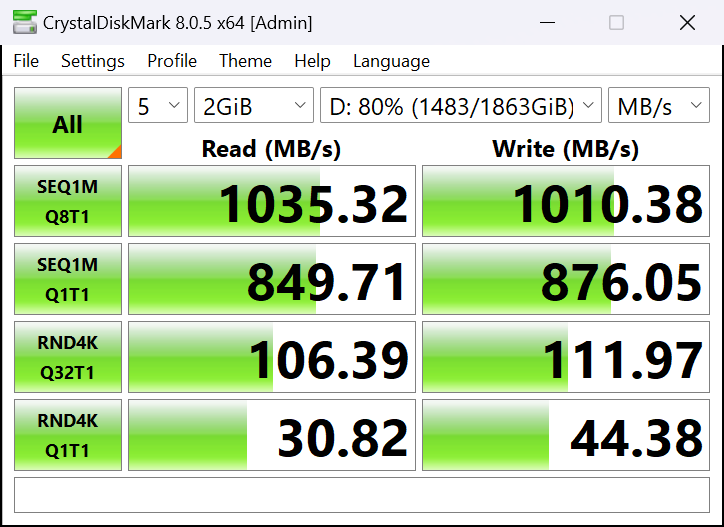Maximize the CrystalDiskMark window

[x=616, y=22]
